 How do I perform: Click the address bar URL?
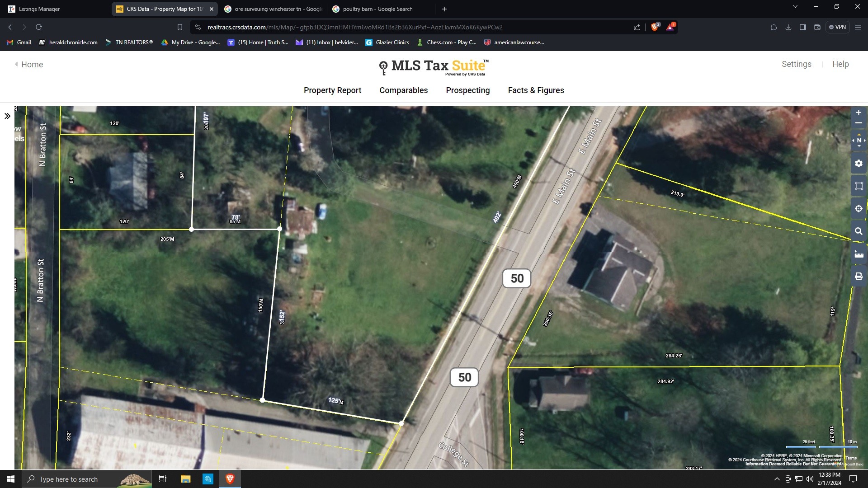pos(354,27)
